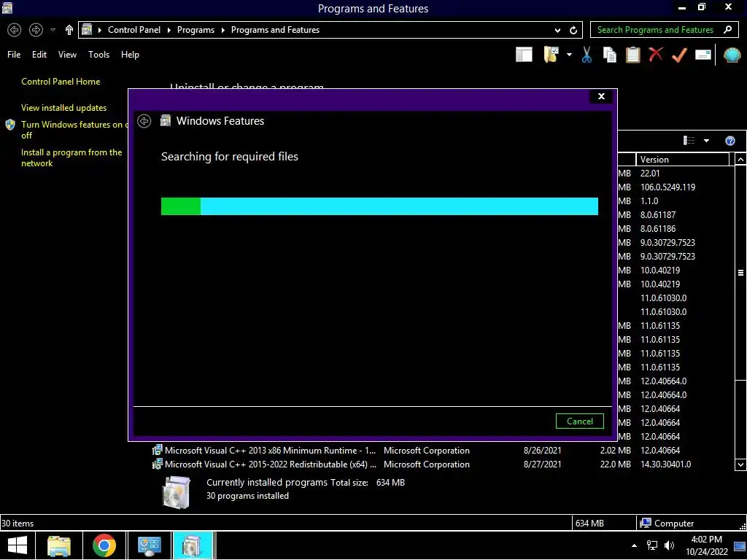Click the change view icon
The image size is (747, 560).
click(689, 141)
